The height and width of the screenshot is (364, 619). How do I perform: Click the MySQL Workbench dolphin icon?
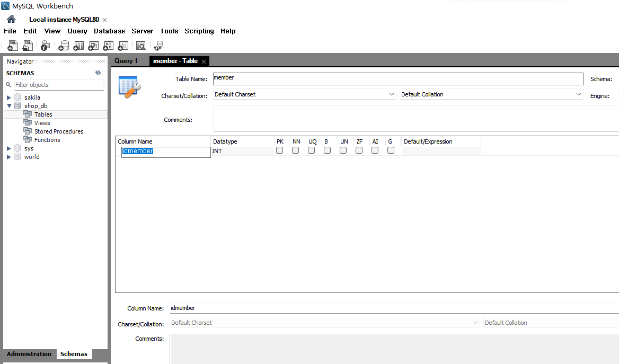click(x=5, y=6)
